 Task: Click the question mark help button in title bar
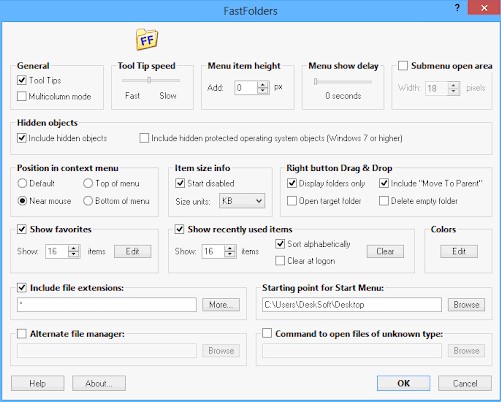[x=457, y=8]
